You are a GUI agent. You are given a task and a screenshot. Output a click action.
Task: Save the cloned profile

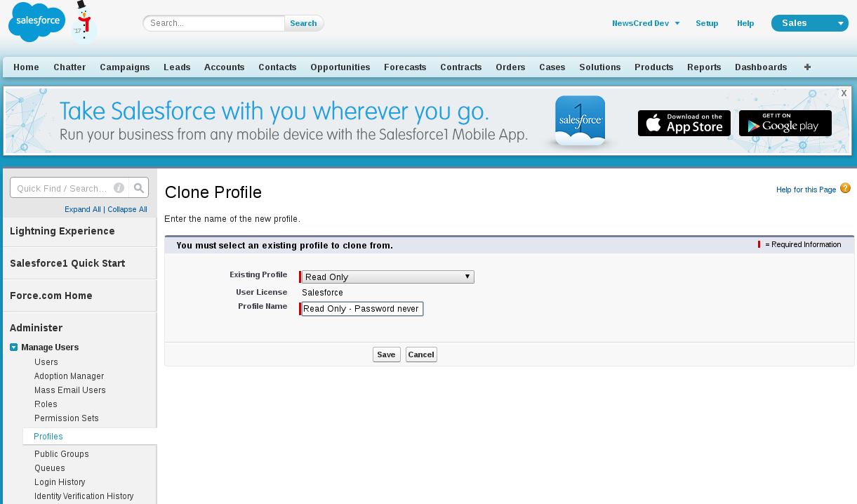pyautogui.click(x=387, y=354)
